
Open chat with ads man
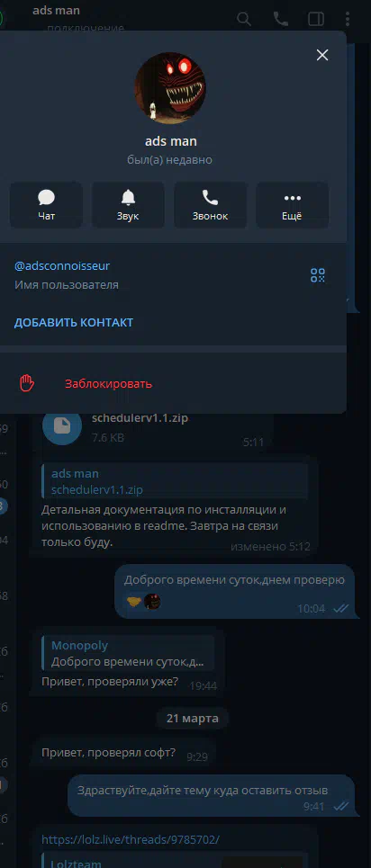(x=47, y=205)
